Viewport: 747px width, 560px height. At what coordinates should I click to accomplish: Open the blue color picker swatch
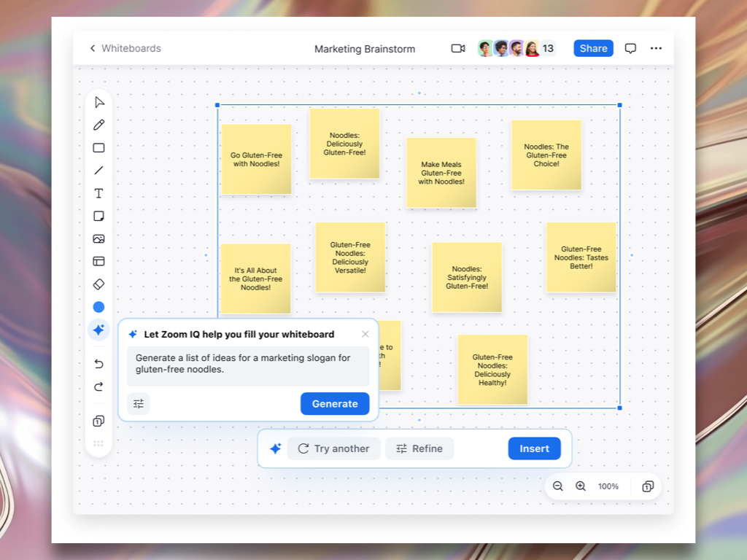pos(98,307)
